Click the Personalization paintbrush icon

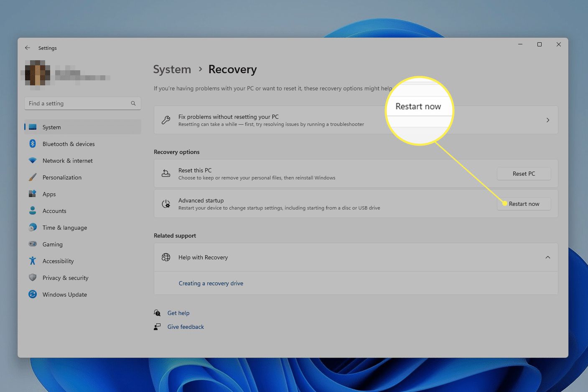[x=33, y=177]
